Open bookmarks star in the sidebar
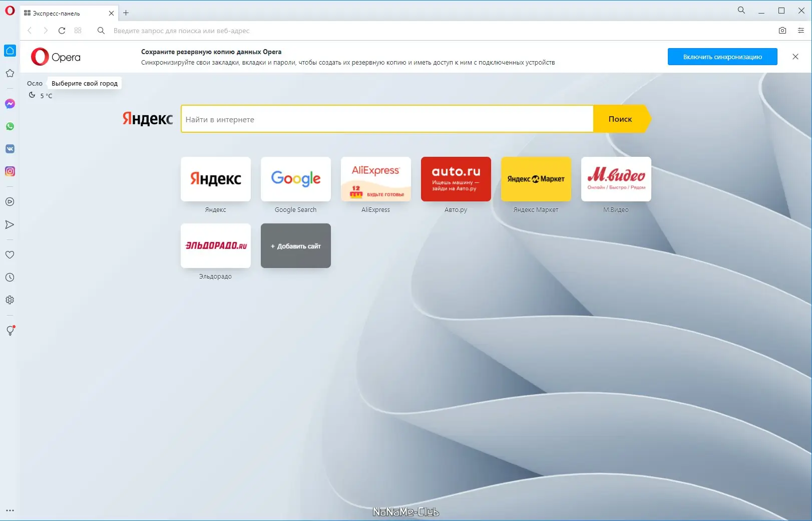This screenshot has width=812, height=521. (10, 73)
